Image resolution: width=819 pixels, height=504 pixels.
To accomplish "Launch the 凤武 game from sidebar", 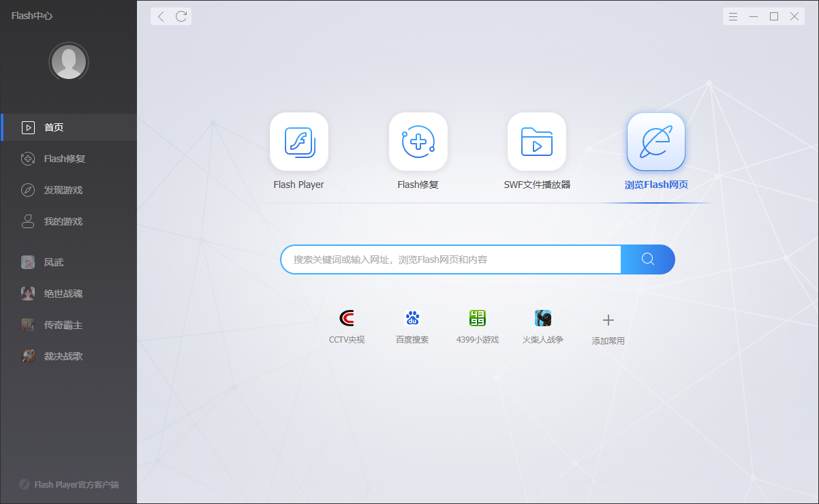I will (68, 262).
